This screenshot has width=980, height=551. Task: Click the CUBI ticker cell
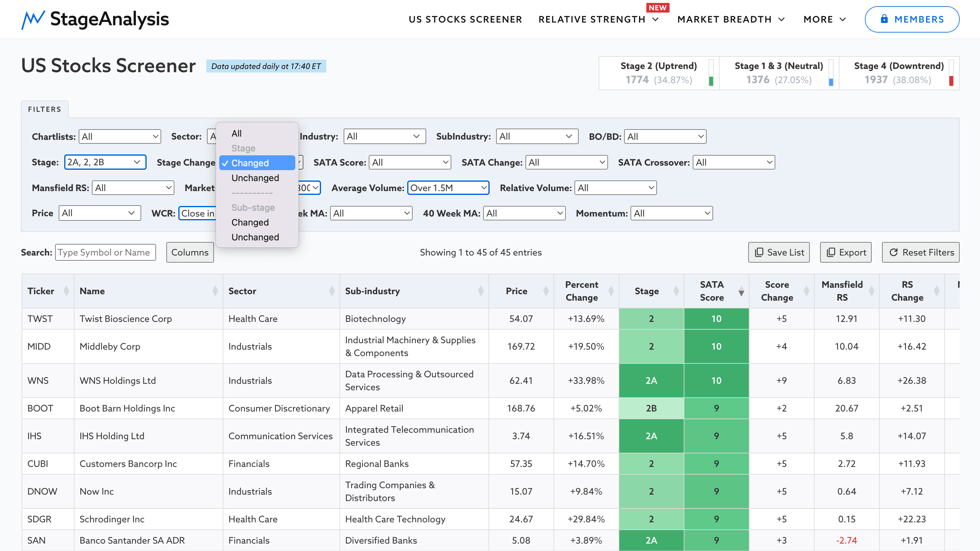pos(48,464)
